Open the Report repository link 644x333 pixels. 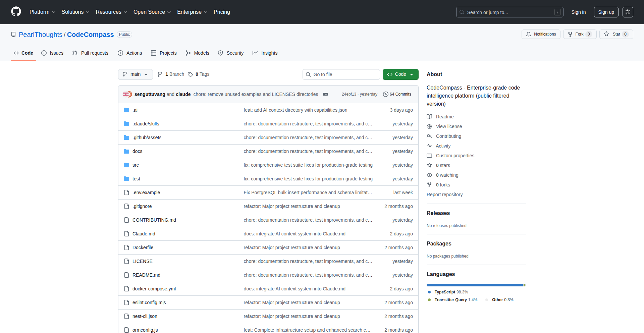(444, 195)
